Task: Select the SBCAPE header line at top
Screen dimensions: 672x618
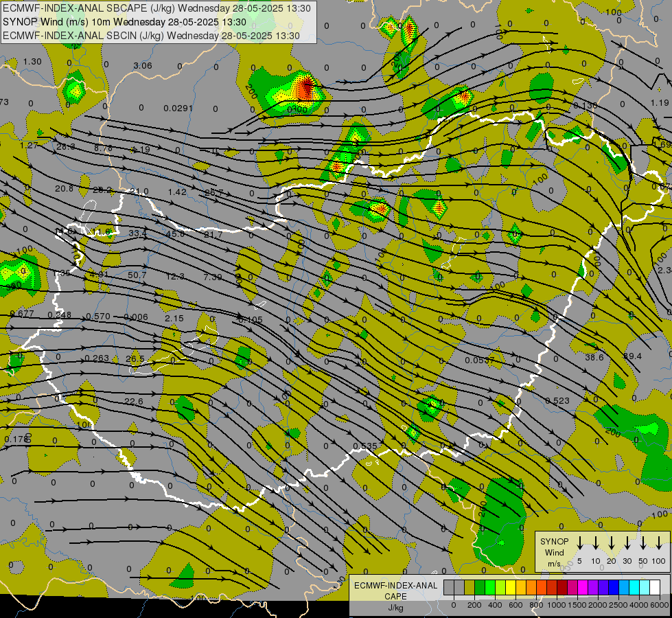Action: click(157, 8)
